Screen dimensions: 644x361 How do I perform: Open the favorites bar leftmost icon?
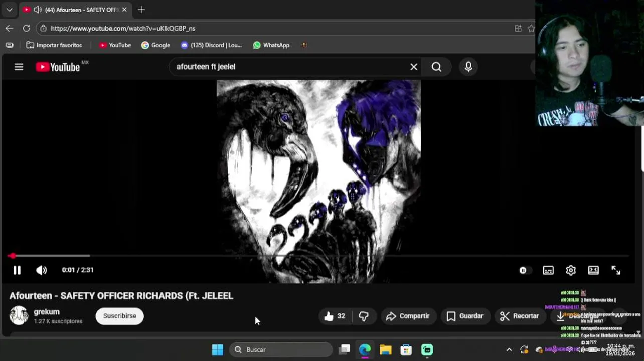[x=9, y=45]
